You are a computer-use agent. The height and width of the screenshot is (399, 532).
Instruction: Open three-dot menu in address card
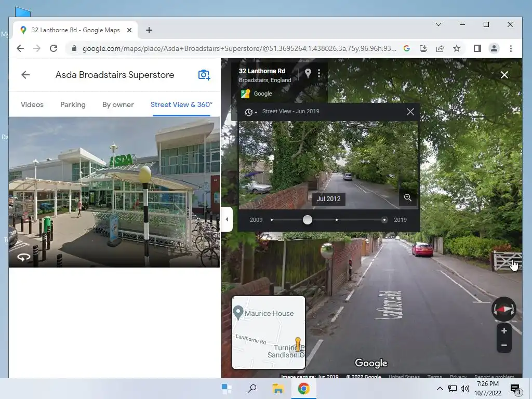point(319,73)
